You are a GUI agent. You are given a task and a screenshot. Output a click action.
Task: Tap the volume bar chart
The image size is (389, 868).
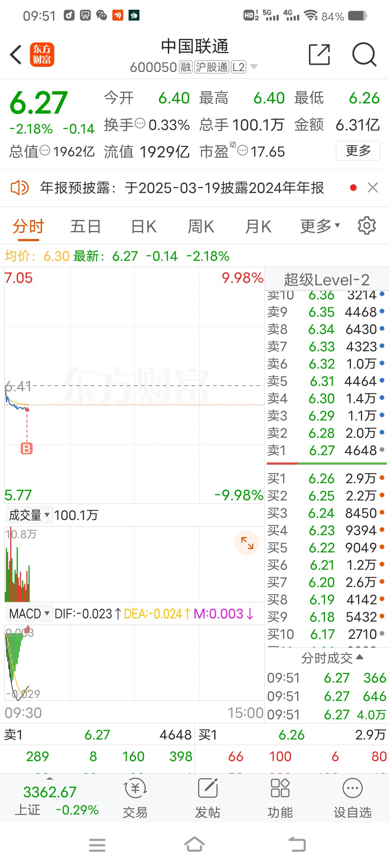134,564
